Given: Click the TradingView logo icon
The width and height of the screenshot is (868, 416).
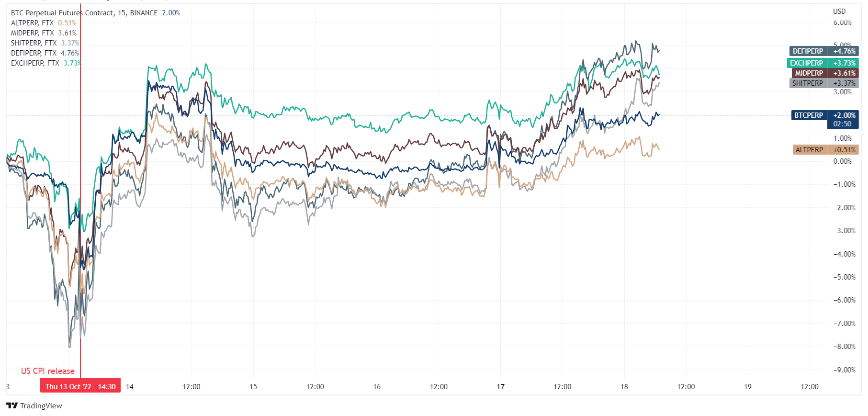Looking at the screenshot, I should click(12, 405).
